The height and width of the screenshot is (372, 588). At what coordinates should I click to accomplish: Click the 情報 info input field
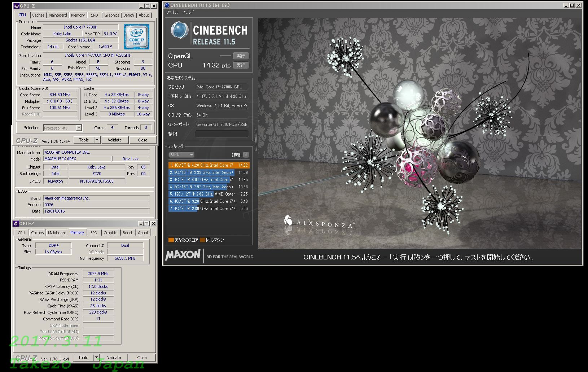pos(222,134)
